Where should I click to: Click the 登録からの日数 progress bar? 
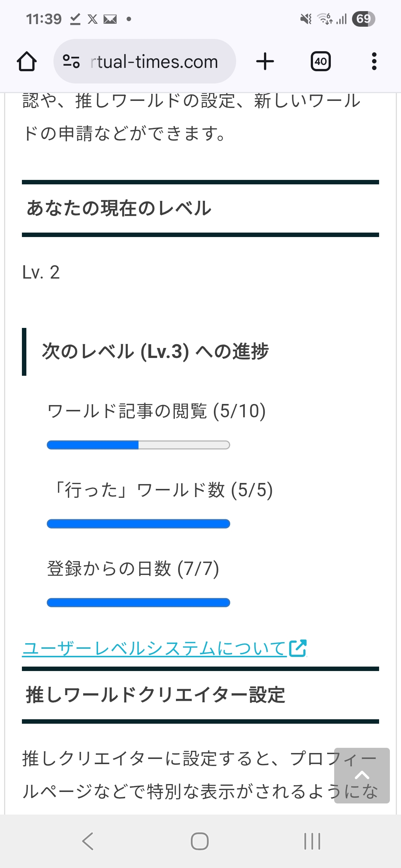tap(138, 602)
